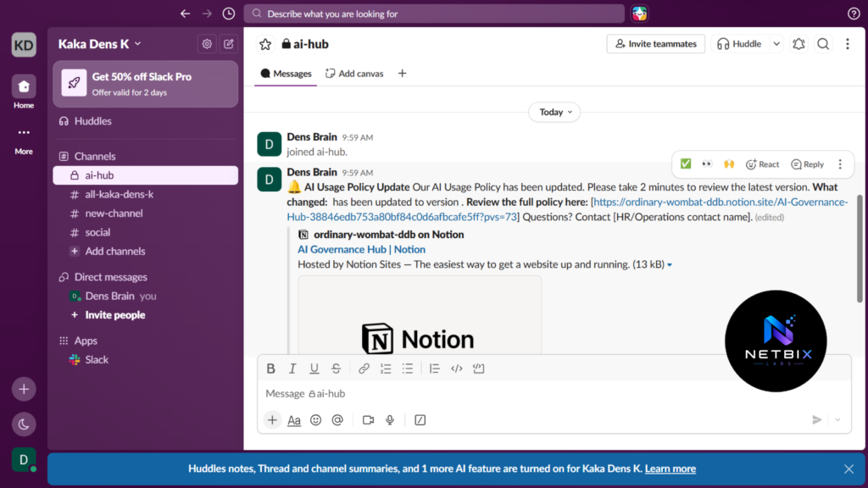Toggle bold formatting
Viewport: 868px width, 488px height.
click(270, 369)
